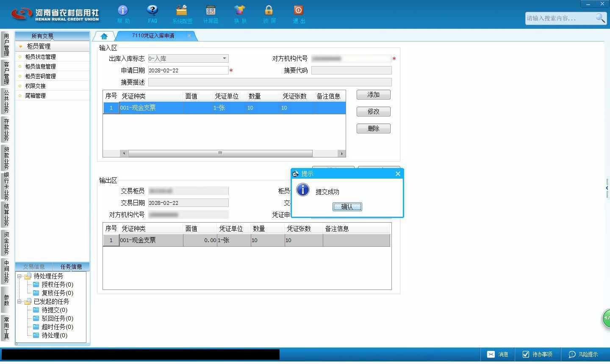This screenshot has height=364, width=610.
Task: Click the search magnifier icon
Action: pos(600,18)
